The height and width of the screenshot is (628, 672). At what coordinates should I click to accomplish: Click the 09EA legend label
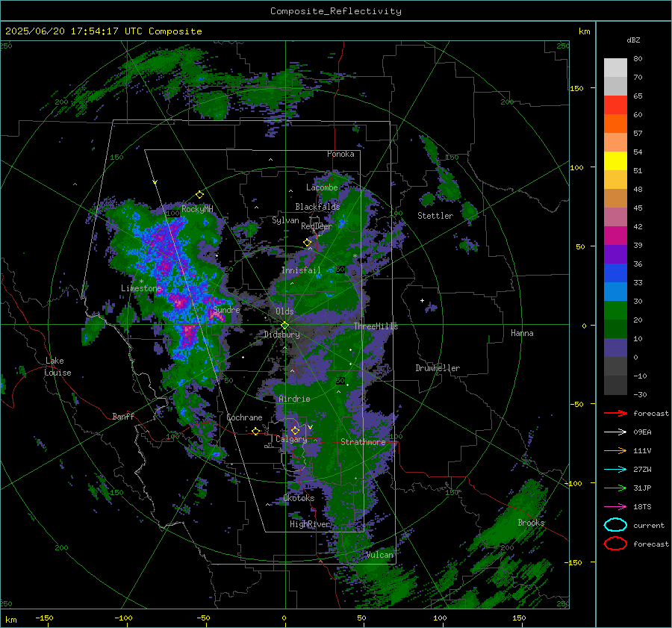click(x=642, y=432)
